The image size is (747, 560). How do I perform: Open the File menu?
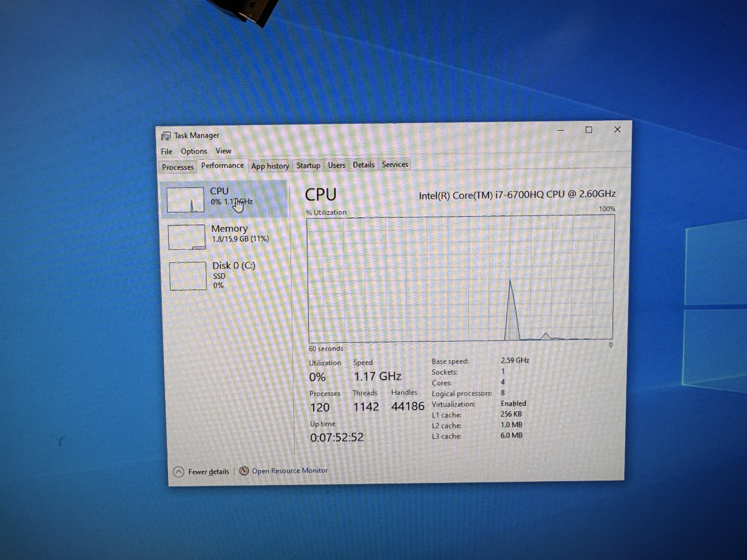pyautogui.click(x=167, y=152)
